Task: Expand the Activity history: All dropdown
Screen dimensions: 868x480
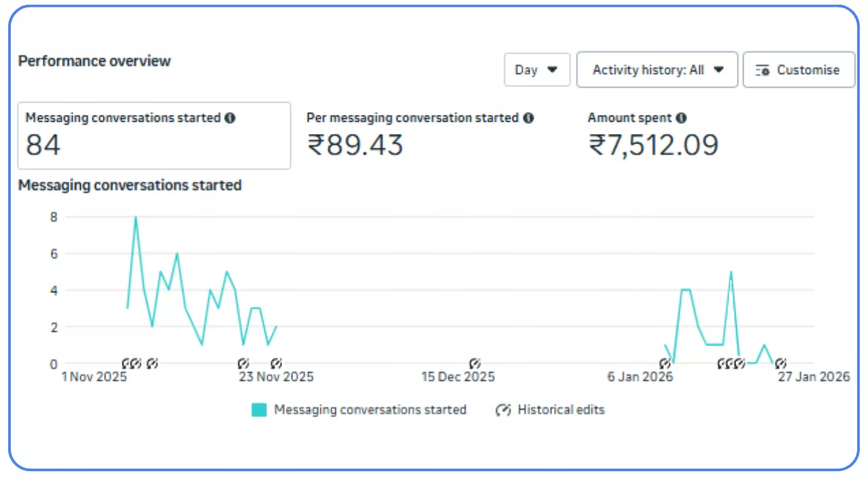Action: [657, 69]
